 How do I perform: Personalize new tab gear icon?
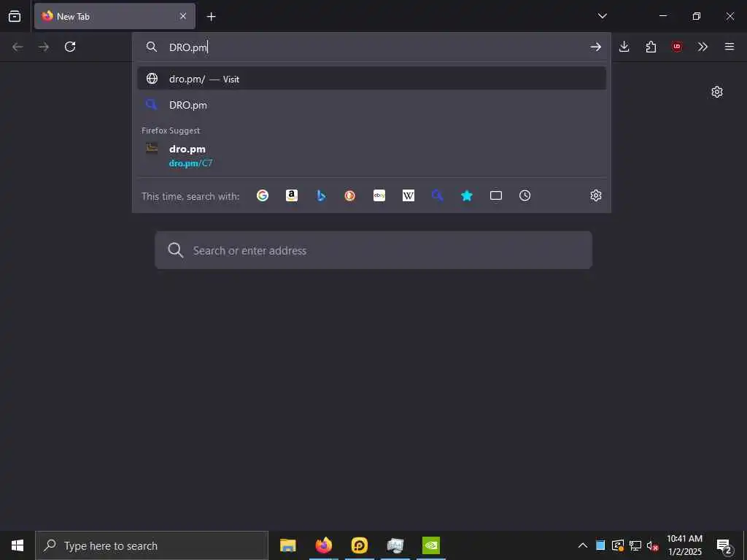717,92
